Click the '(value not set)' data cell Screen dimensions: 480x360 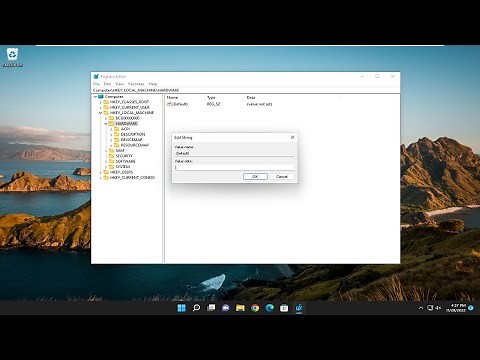pos(259,104)
